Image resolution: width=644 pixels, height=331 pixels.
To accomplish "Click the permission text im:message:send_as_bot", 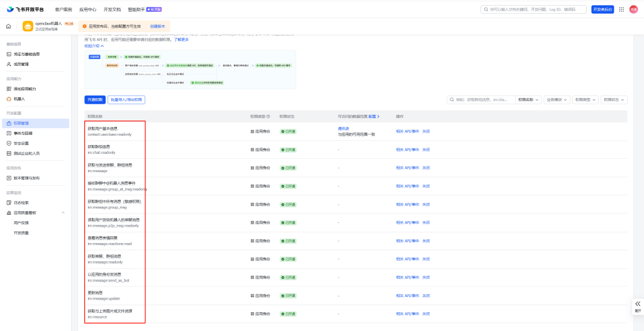I will click(109, 281).
